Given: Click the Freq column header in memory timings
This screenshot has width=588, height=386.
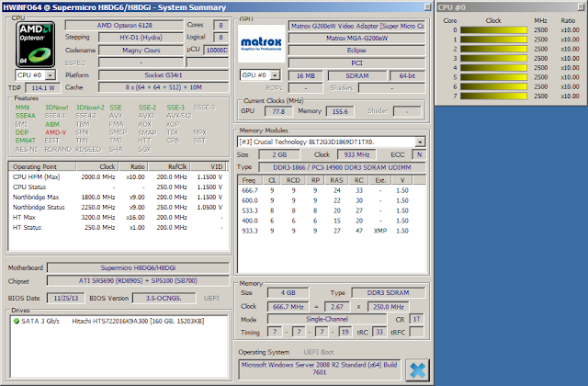Looking at the screenshot, I should tap(250, 180).
